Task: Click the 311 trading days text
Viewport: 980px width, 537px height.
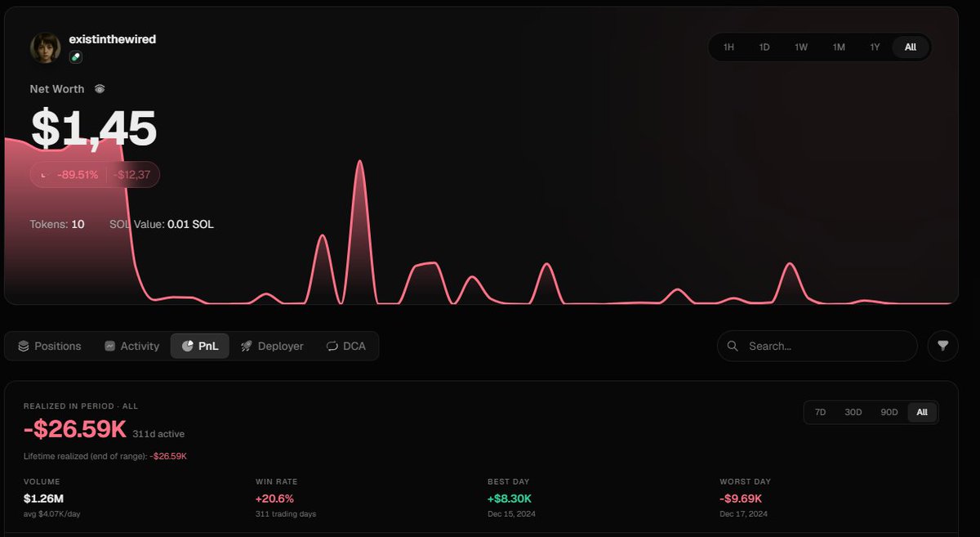Action: coord(286,514)
